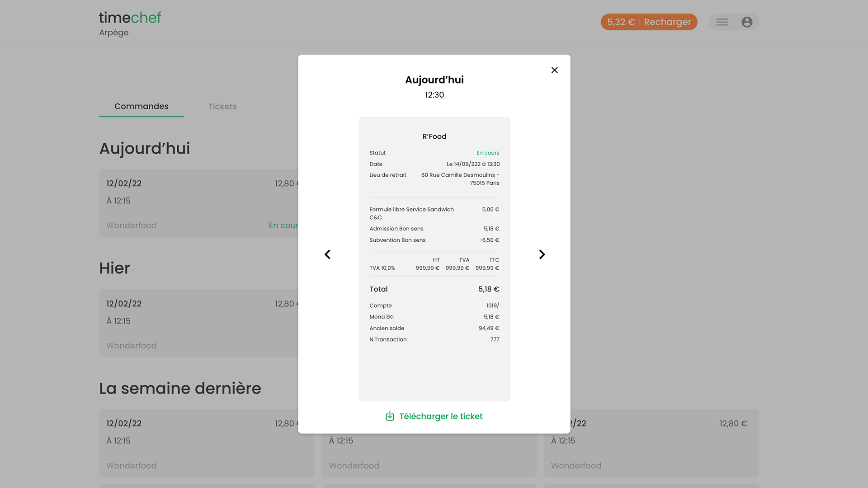
Task: Click the Télécharger le ticket link
Action: click(441, 416)
